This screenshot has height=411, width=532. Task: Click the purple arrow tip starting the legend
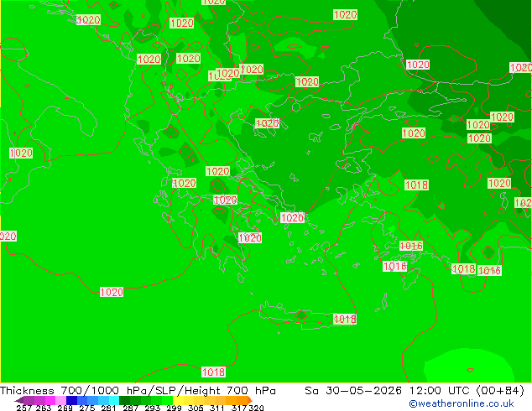[18, 400]
